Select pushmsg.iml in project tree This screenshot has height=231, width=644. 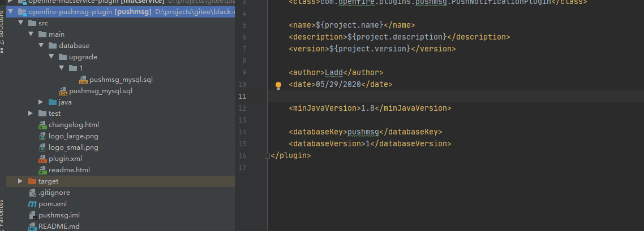click(x=59, y=215)
